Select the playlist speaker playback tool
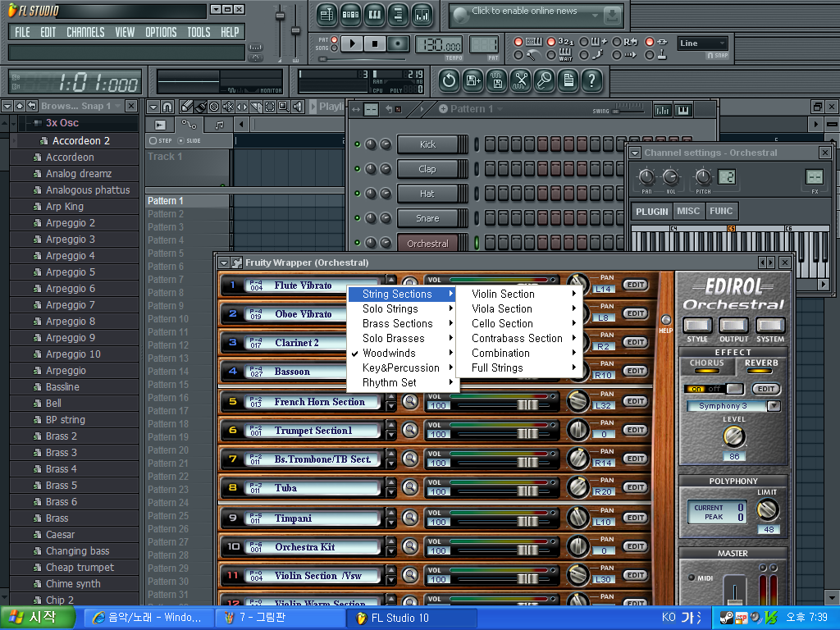This screenshot has height=630, width=840. 298,107
